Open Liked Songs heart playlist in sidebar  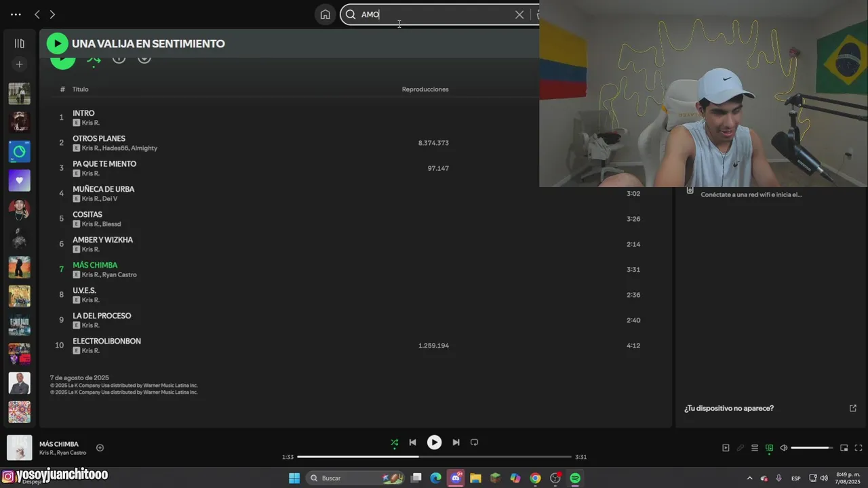19,180
